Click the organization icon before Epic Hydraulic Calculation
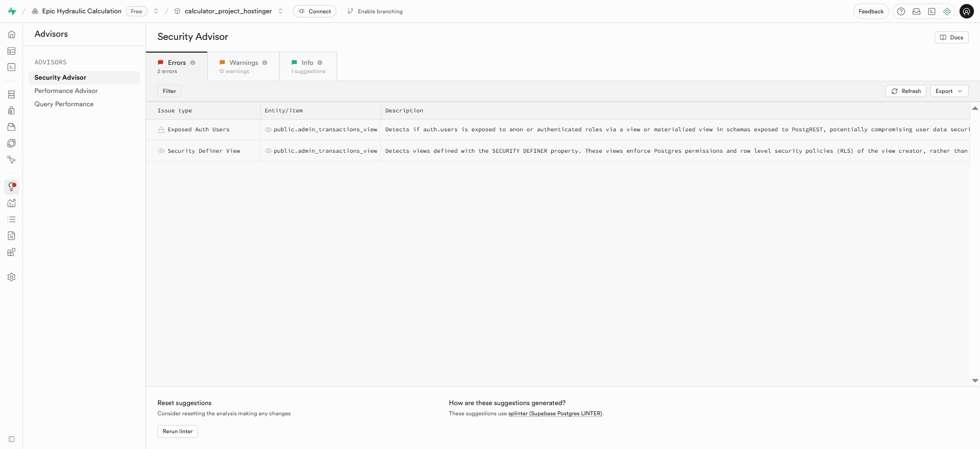980x449 pixels. pos(35,11)
